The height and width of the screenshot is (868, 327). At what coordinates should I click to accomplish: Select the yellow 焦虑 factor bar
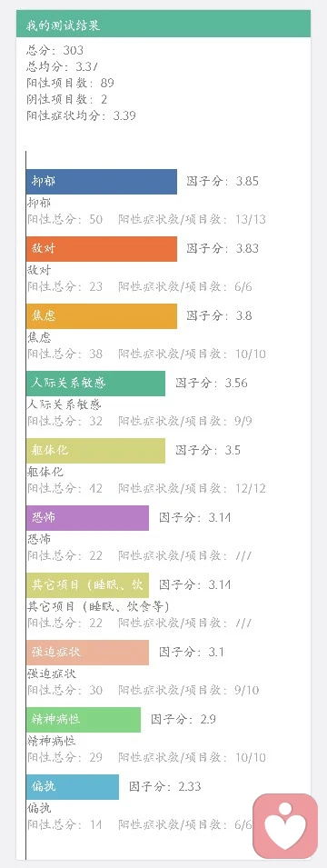(101, 316)
